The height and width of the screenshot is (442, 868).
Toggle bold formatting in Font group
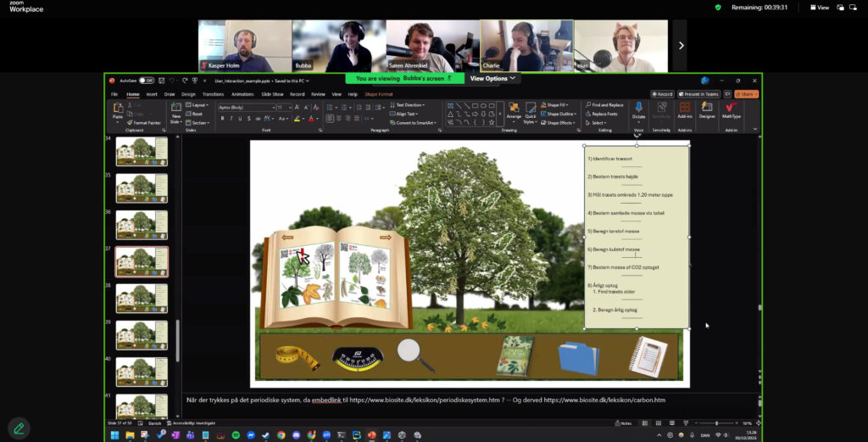[222, 119]
